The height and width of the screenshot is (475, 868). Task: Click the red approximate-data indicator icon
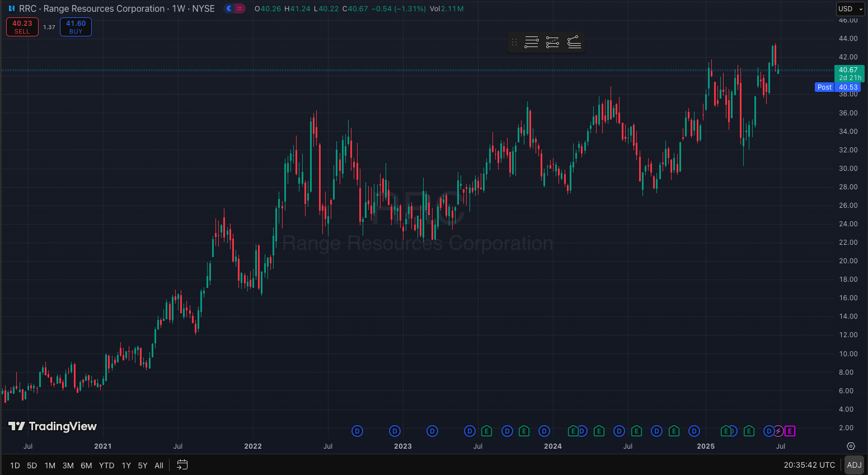click(240, 8)
